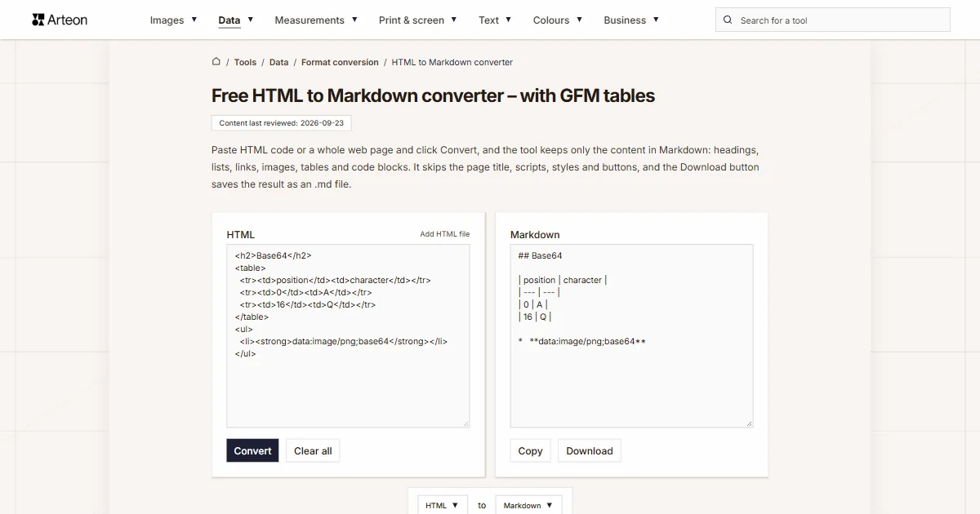Expand the Text menu arrow
This screenshot has height=514, width=980.
(x=508, y=20)
